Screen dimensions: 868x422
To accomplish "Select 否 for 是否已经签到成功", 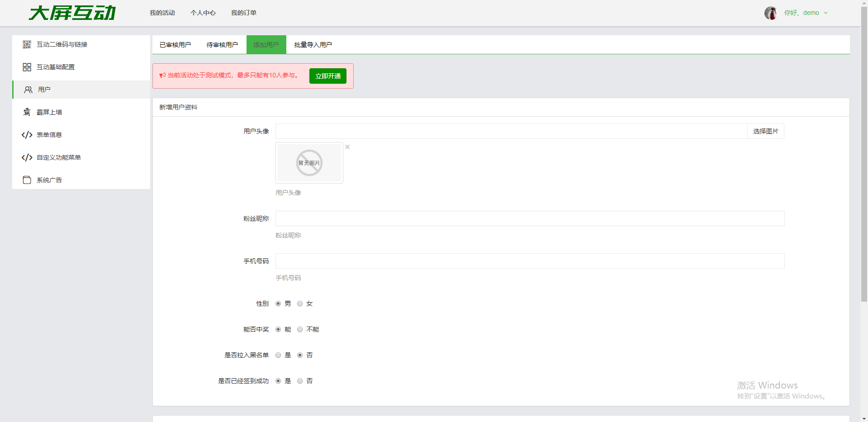I will 300,381.
